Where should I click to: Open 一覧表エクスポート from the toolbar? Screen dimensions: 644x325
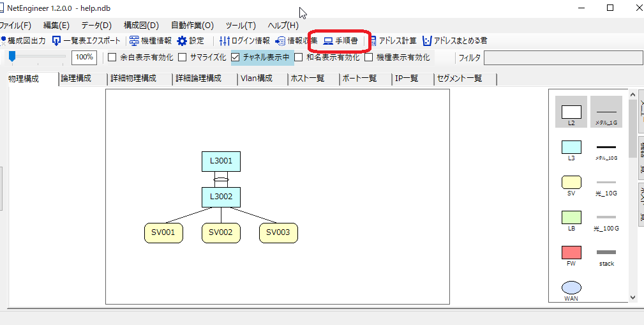57,41
